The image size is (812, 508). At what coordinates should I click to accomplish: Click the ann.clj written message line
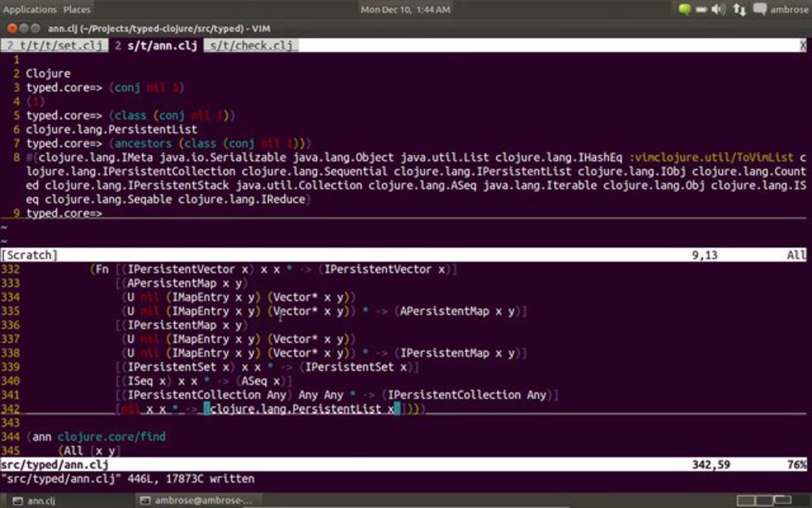pos(128,479)
